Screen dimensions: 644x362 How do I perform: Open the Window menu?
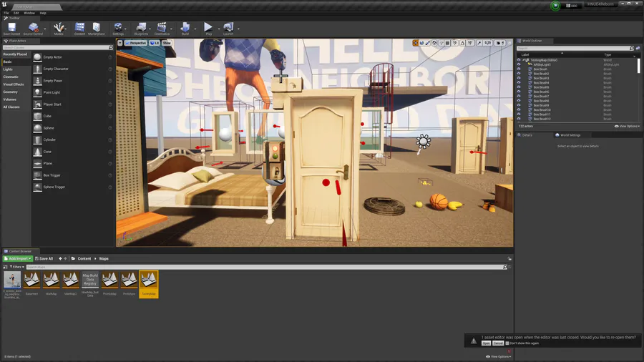[x=29, y=13]
